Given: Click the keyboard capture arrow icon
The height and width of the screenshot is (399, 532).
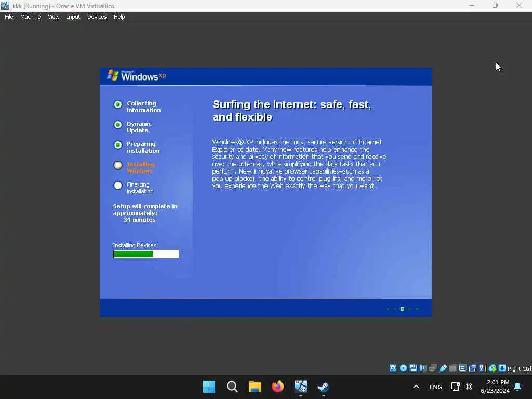Looking at the screenshot, I should 502,368.
